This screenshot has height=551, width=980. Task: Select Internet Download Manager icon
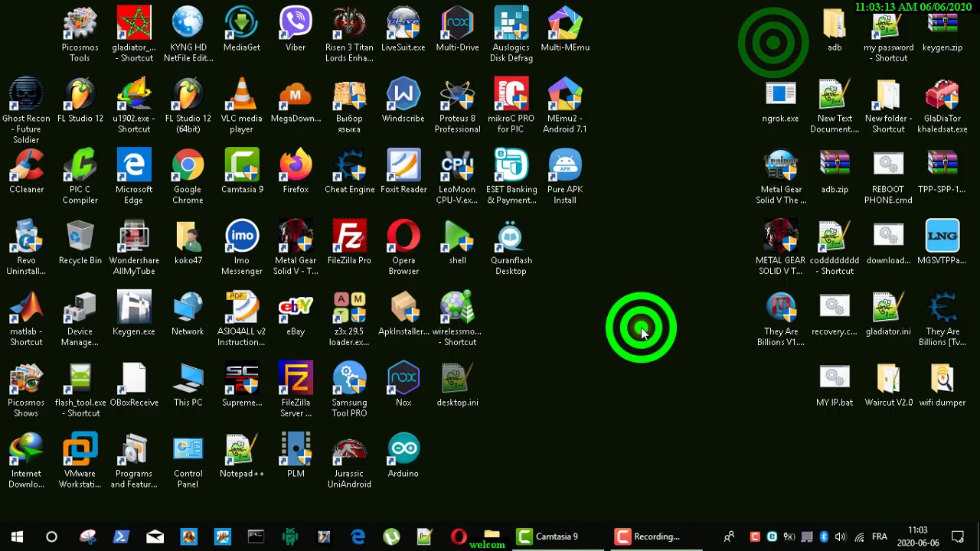point(26,461)
